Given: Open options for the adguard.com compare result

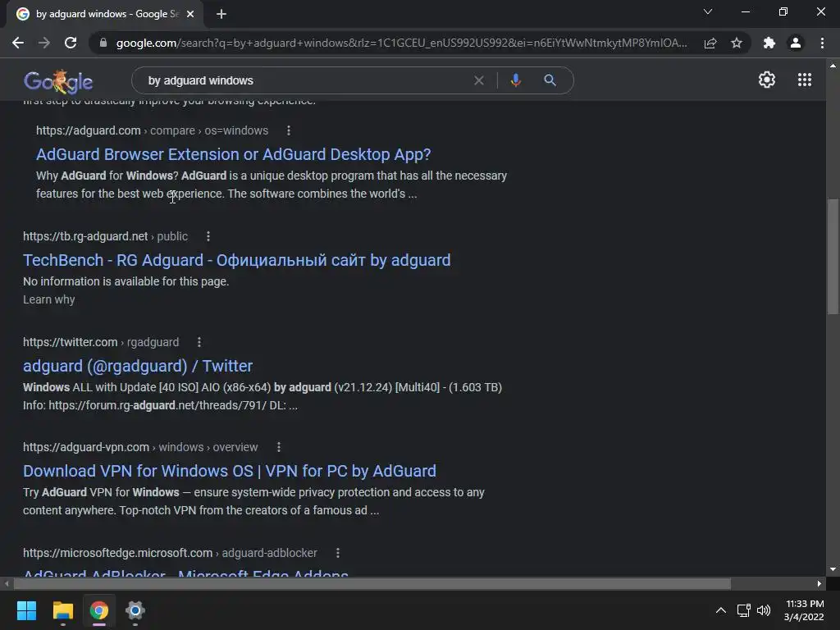Looking at the screenshot, I should 289,130.
